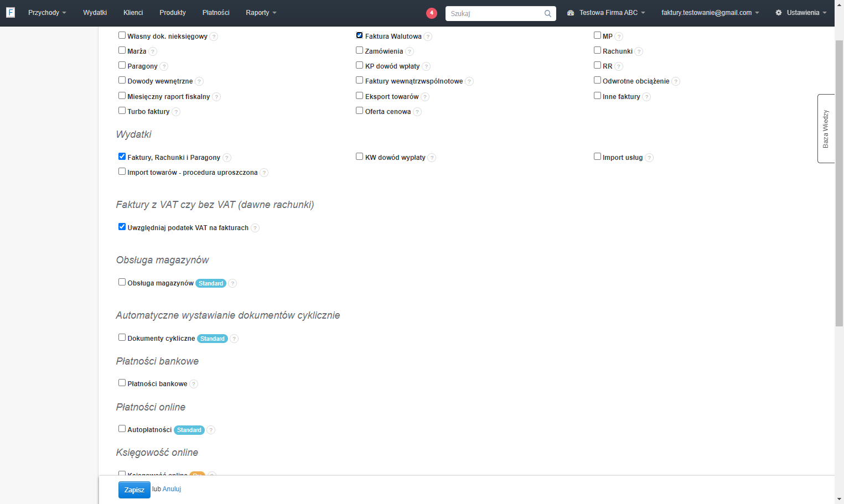Open help icon beside Dokumenty cykliczne

click(234, 339)
